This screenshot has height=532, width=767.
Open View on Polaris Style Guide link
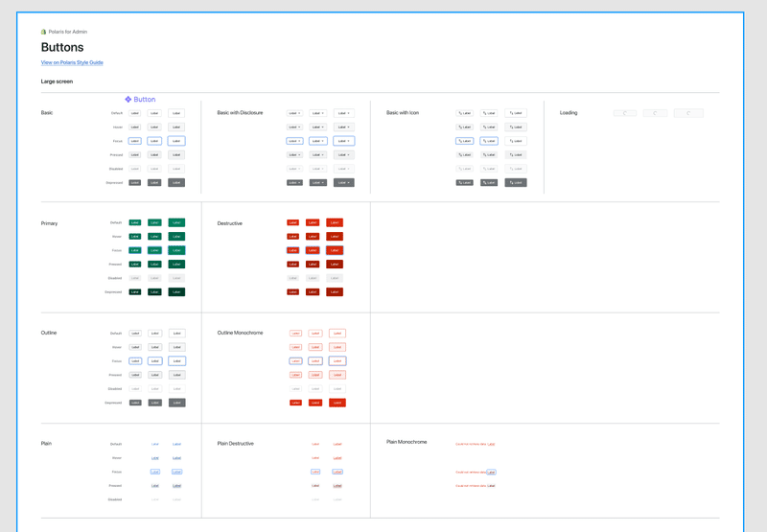point(72,62)
